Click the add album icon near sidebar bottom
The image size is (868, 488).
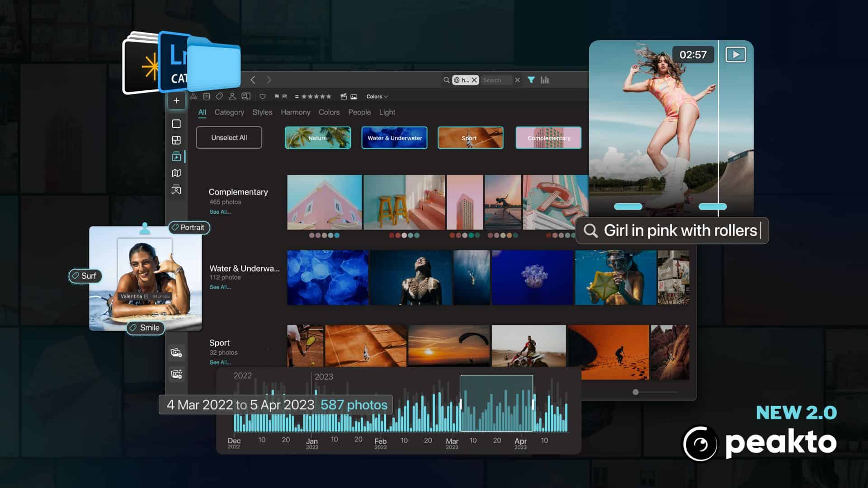176,352
